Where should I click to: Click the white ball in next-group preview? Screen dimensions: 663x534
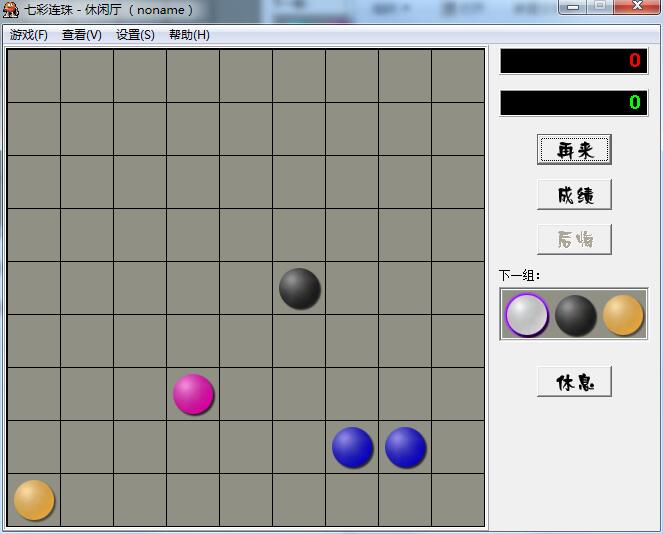coord(526,315)
